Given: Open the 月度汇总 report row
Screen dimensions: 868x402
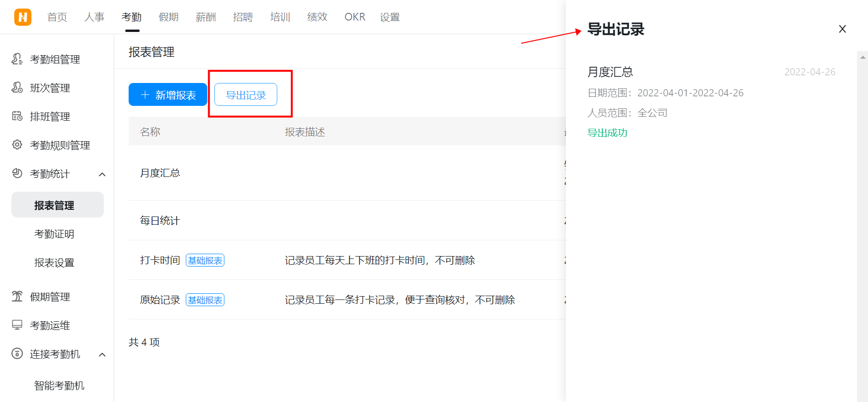Looking at the screenshot, I should (160, 173).
